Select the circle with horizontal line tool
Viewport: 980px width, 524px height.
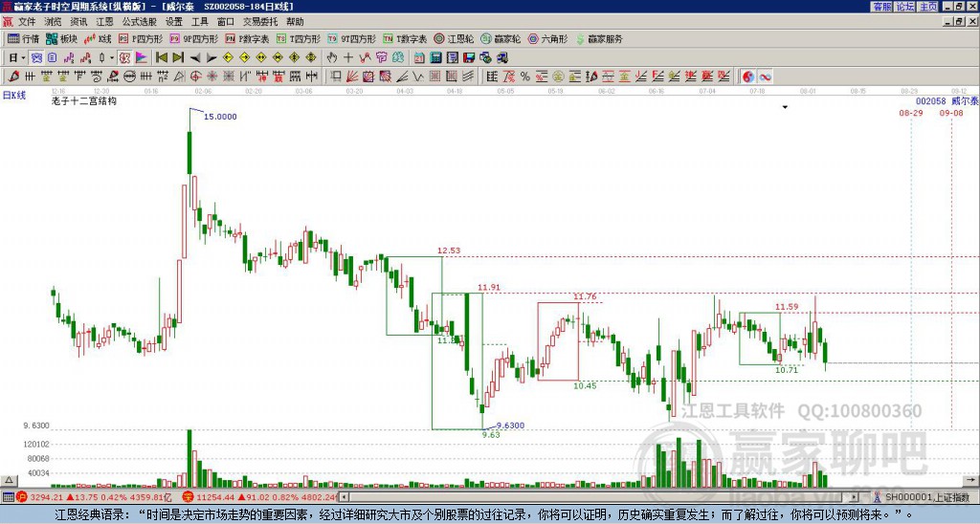pyautogui.click(x=129, y=76)
